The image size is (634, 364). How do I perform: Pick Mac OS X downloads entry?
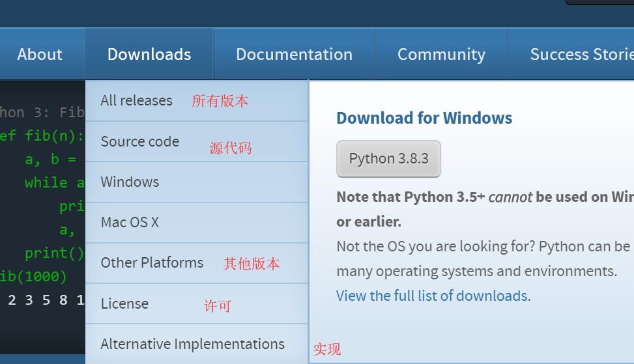coord(197,223)
